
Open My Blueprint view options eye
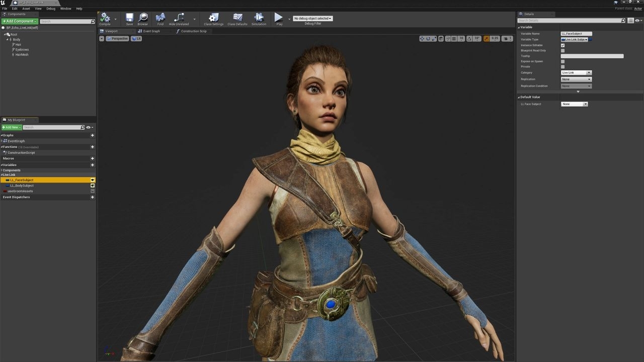pyautogui.click(x=89, y=127)
